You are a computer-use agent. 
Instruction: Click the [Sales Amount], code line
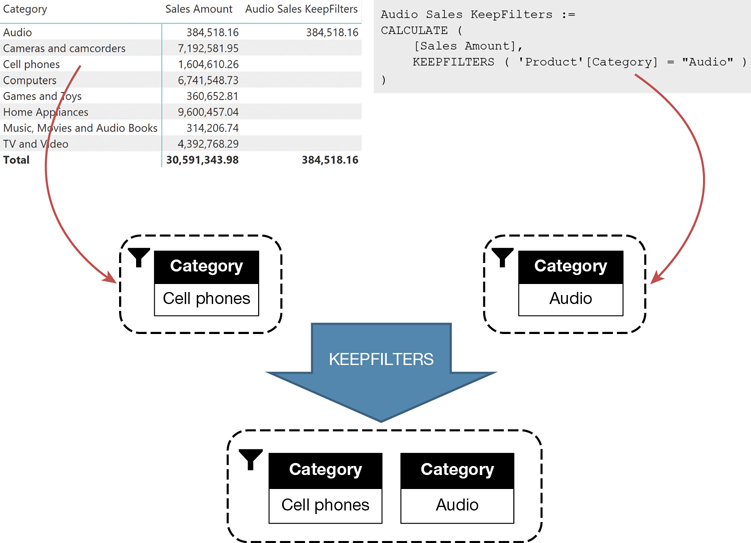[468, 46]
